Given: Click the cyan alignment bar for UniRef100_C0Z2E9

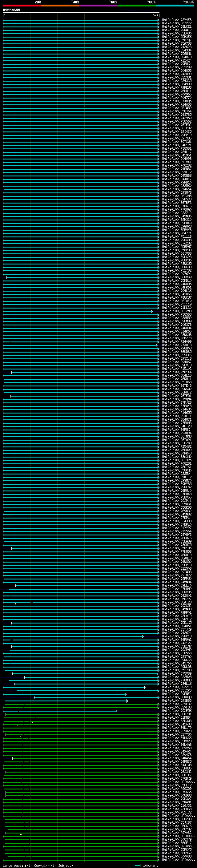Looking at the screenshot, I should [x=74, y=687].
